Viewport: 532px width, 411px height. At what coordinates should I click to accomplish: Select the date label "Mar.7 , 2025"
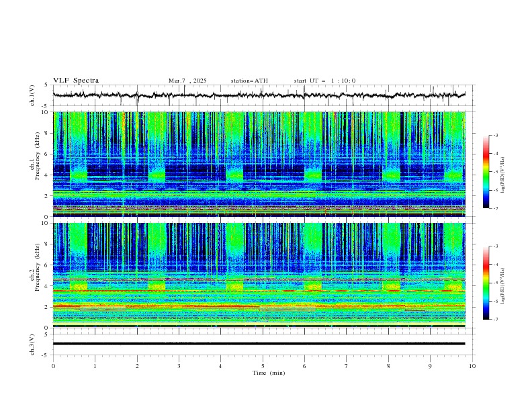pos(187,81)
